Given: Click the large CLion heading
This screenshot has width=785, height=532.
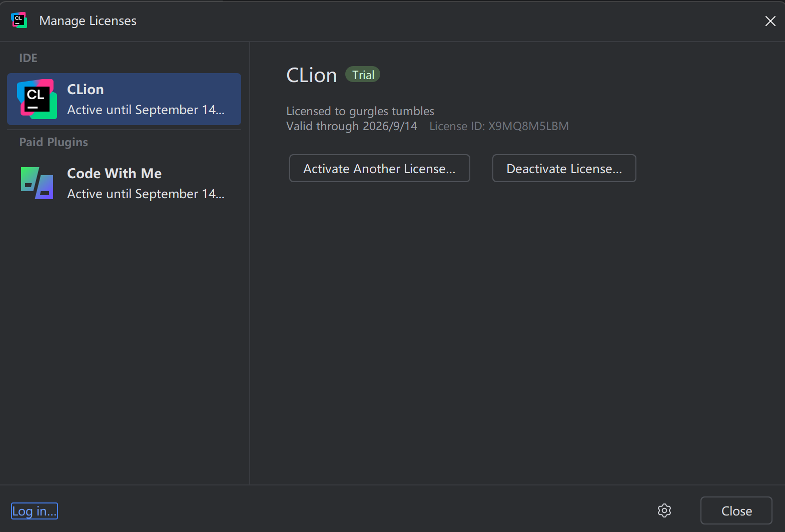Looking at the screenshot, I should (312, 75).
